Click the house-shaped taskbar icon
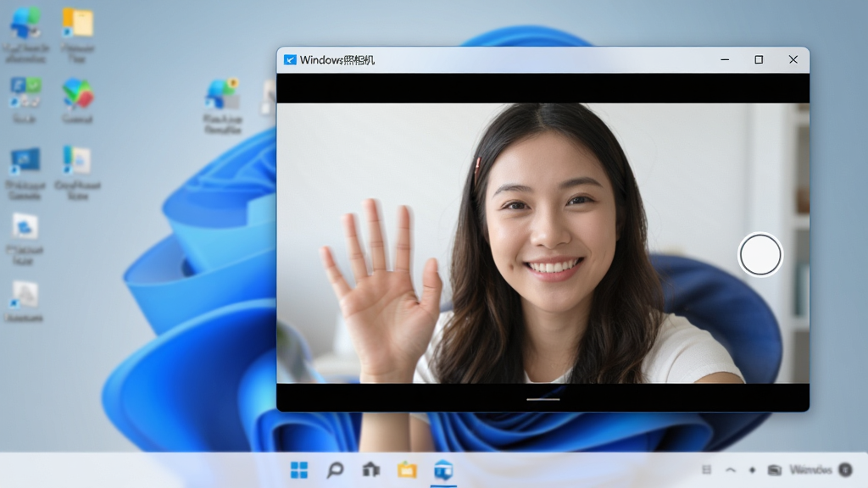The height and width of the screenshot is (488, 868). pyautogui.click(x=371, y=469)
